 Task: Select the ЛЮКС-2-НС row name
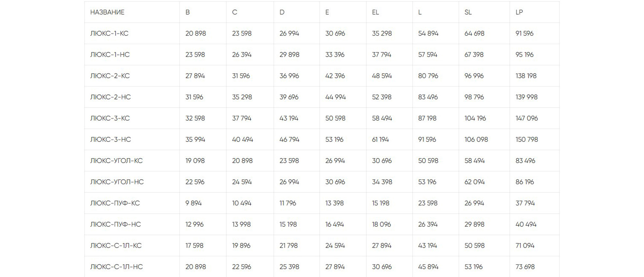[x=110, y=97]
